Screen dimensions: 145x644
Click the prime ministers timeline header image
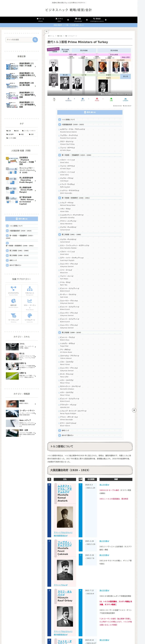(90, 71)
